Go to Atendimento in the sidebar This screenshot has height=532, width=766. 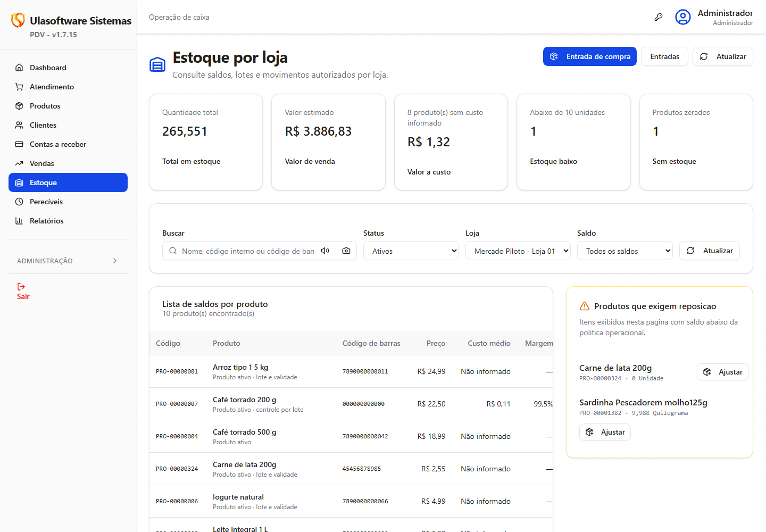tap(68, 87)
